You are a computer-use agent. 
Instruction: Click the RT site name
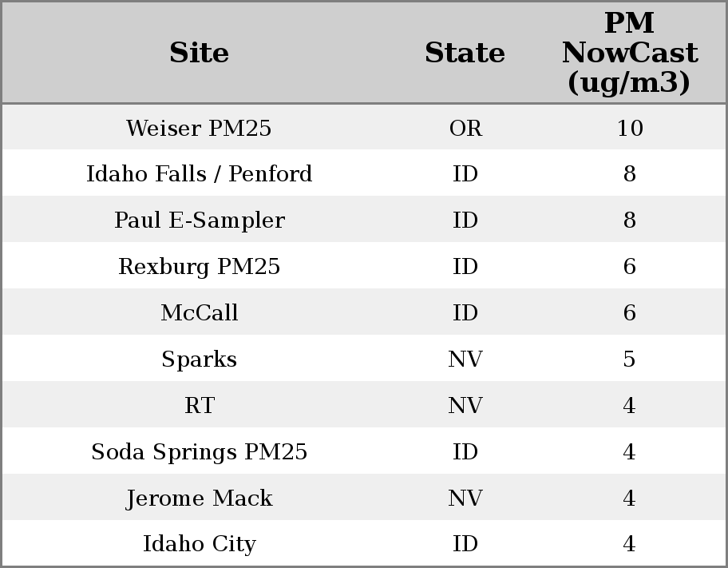[x=199, y=406]
